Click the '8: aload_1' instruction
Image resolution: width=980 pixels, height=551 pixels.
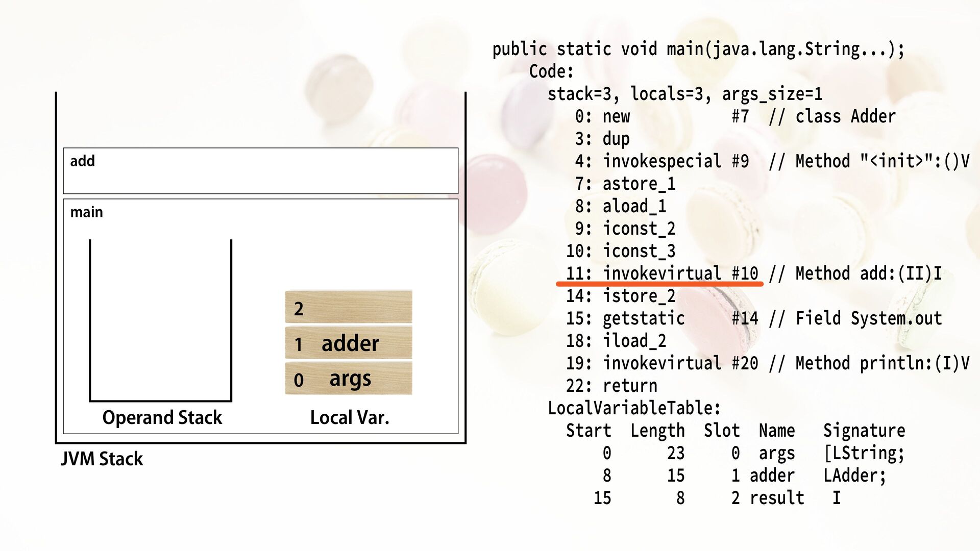pos(620,207)
